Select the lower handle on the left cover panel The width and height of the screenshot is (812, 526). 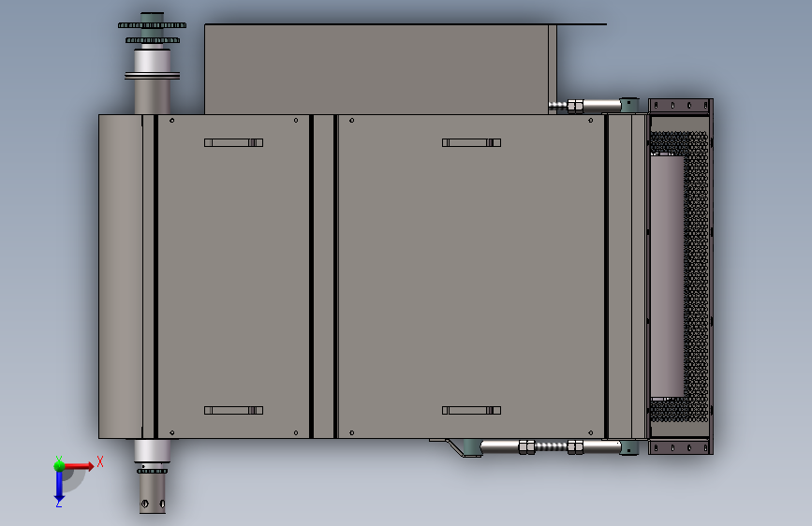pyautogui.click(x=233, y=410)
